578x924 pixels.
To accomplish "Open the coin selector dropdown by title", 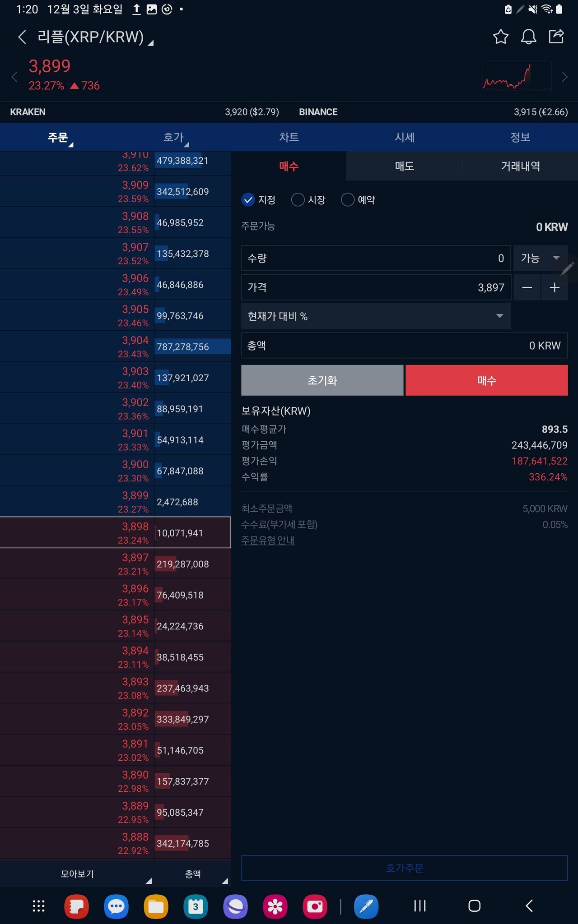I will [x=96, y=37].
